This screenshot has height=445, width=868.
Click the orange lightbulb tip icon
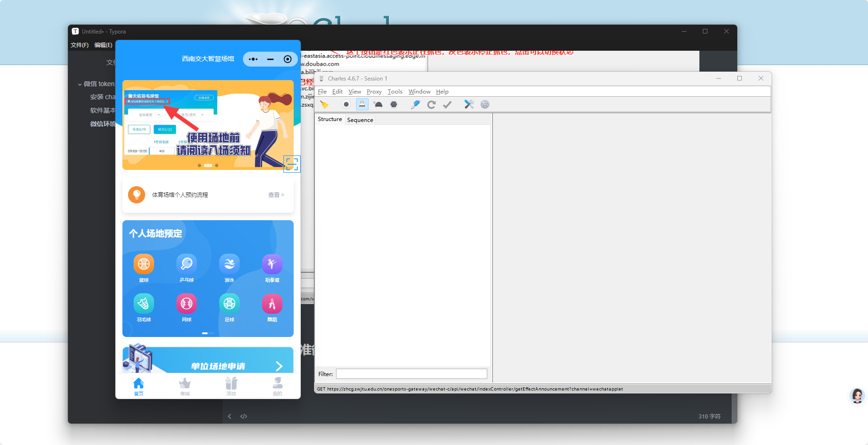click(136, 195)
